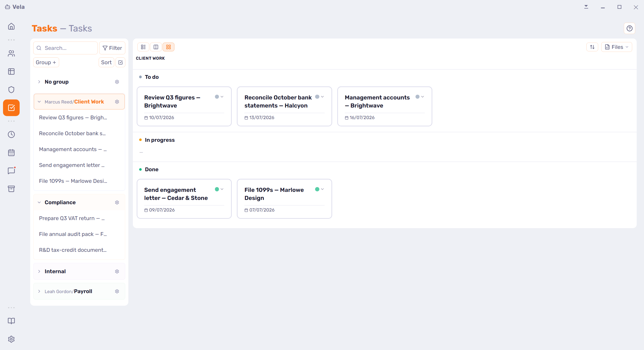Select 'Management accounts –' in list
The height and width of the screenshot is (350, 644).
73,149
